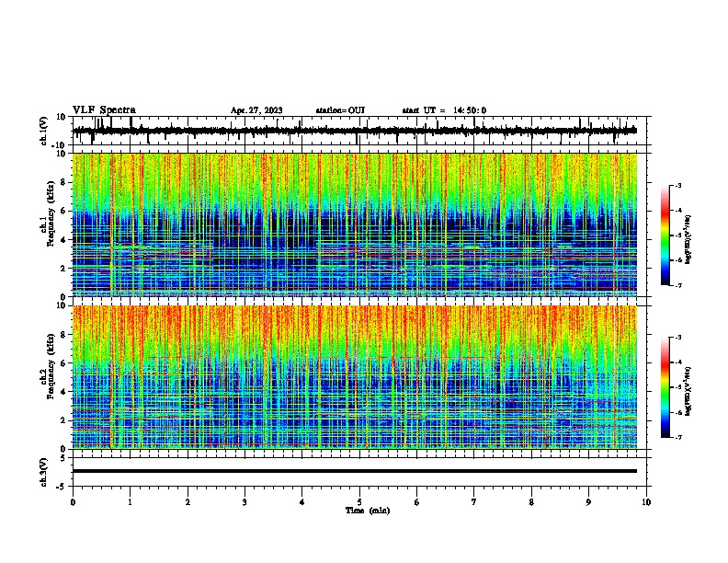Click time axis tick label '8'

[x=531, y=502]
